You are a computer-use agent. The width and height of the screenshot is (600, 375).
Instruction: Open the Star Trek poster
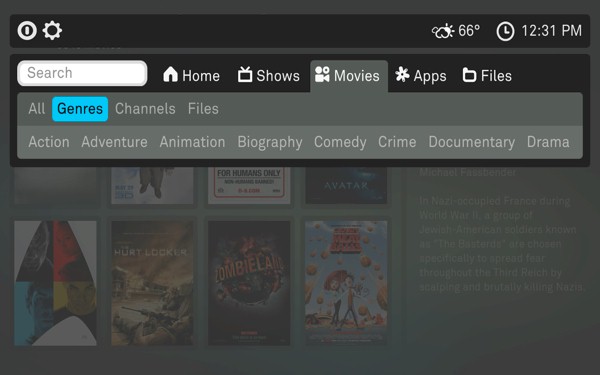(55, 283)
